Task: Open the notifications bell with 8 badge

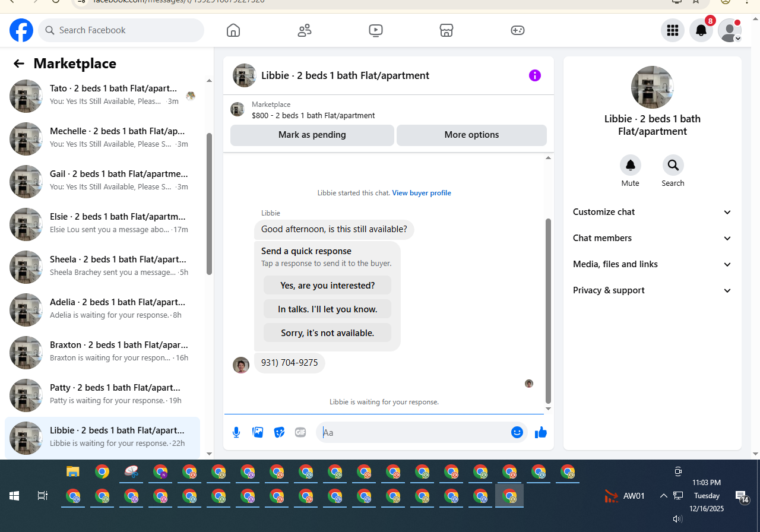Action: [x=701, y=30]
